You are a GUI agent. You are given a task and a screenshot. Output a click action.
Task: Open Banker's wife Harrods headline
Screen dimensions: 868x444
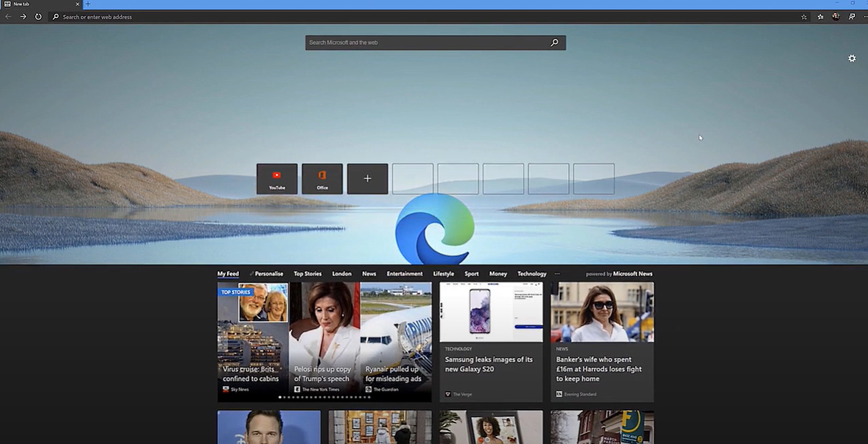(x=599, y=369)
